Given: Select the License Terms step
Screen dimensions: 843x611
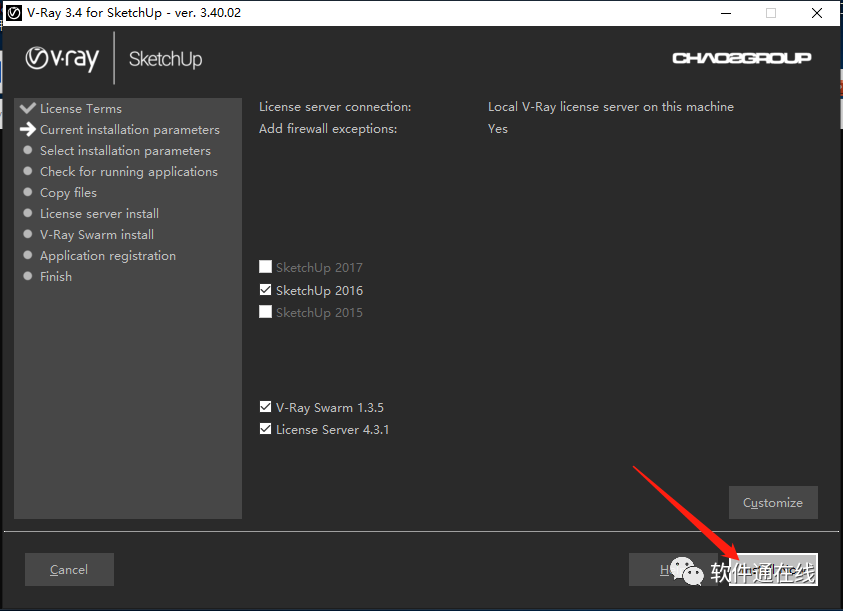Looking at the screenshot, I should pyautogui.click(x=81, y=109).
